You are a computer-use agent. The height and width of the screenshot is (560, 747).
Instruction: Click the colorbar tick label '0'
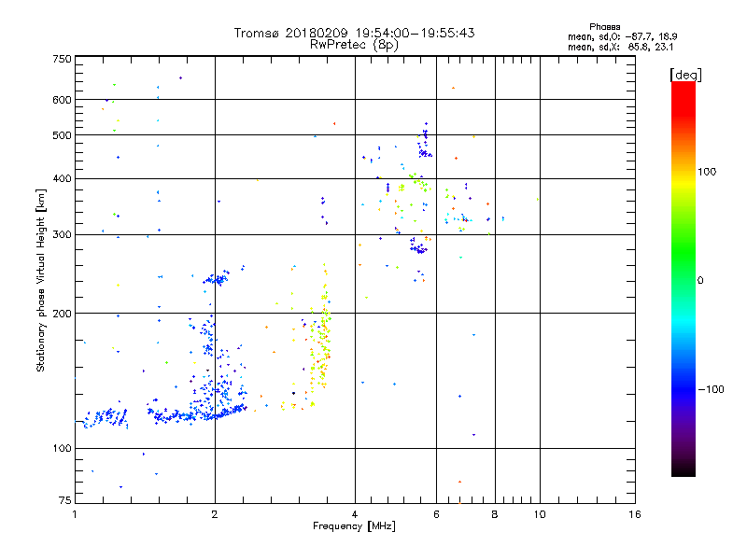(700, 281)
